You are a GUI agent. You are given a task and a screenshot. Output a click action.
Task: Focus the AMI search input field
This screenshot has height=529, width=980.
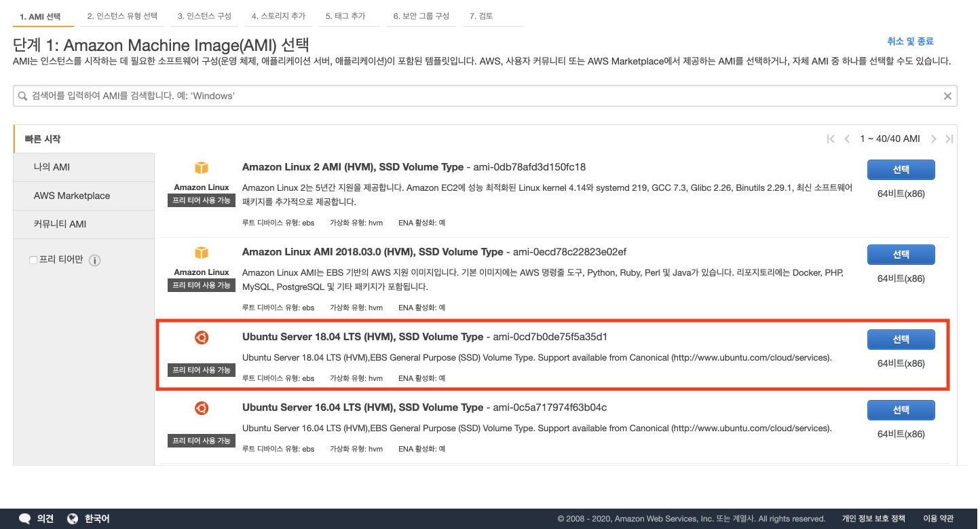(485, 96)
